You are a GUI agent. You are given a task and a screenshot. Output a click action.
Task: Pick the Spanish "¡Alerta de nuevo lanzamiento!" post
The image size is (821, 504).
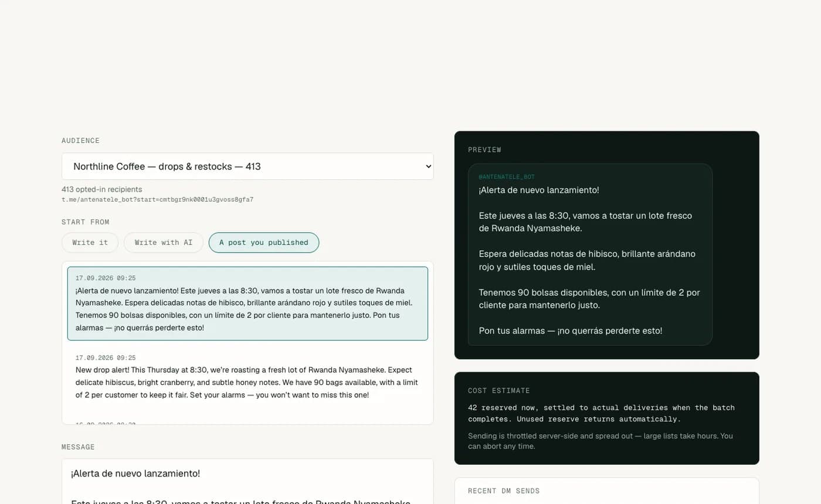(247, 304)
